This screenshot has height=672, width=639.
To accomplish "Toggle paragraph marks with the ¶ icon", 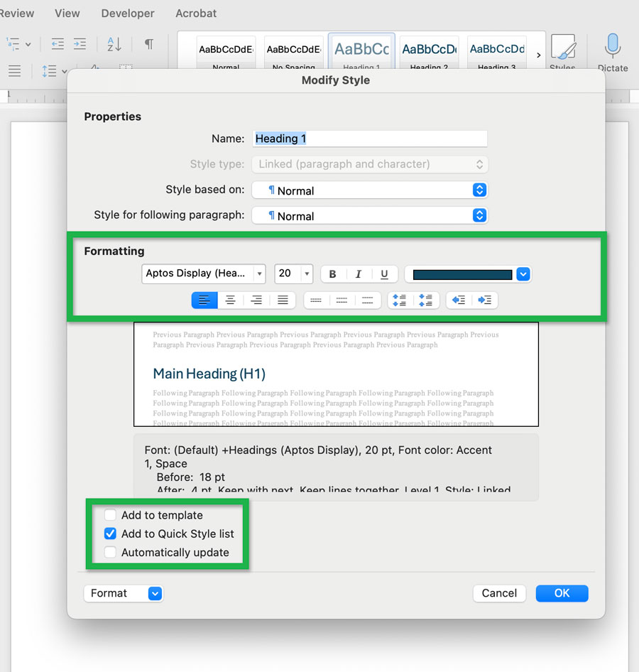I will pyautogui.click(x=148, y=44).
